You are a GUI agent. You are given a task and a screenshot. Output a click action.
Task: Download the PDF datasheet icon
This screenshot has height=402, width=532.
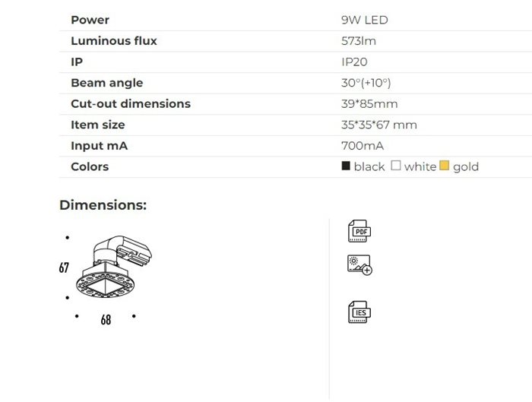[359, 231]
